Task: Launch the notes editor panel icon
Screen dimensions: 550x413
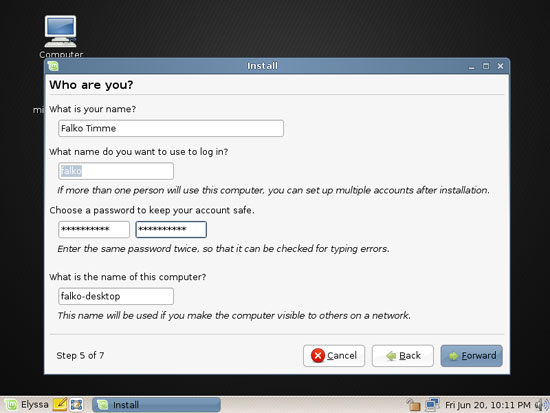Action: click(60, 405)
